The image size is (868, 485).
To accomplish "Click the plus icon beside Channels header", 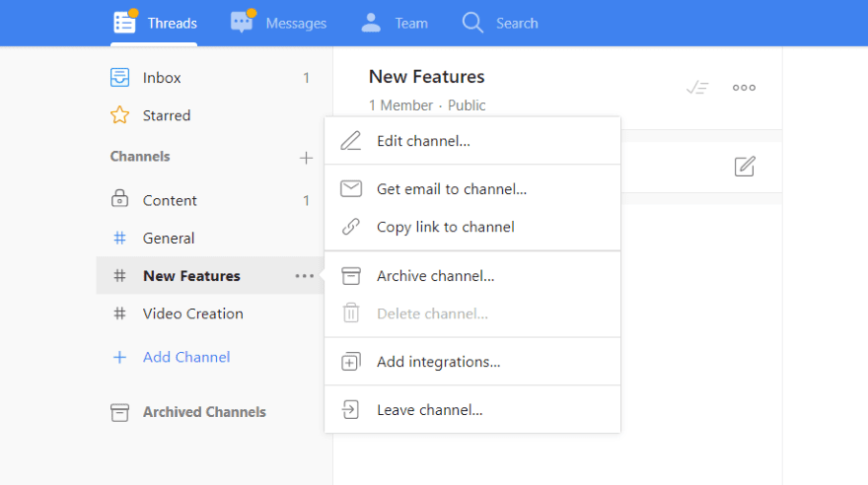I will [306, 158].
